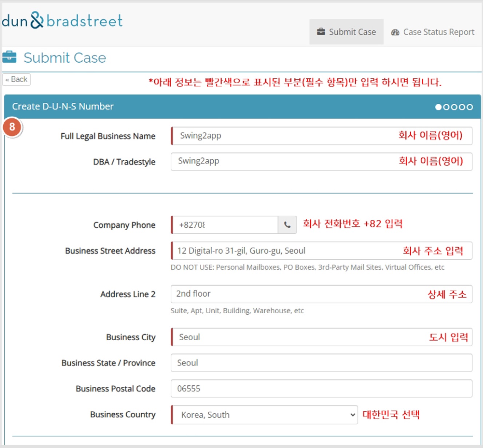
Task: Go back using the Back button
Action: [16, 79]
